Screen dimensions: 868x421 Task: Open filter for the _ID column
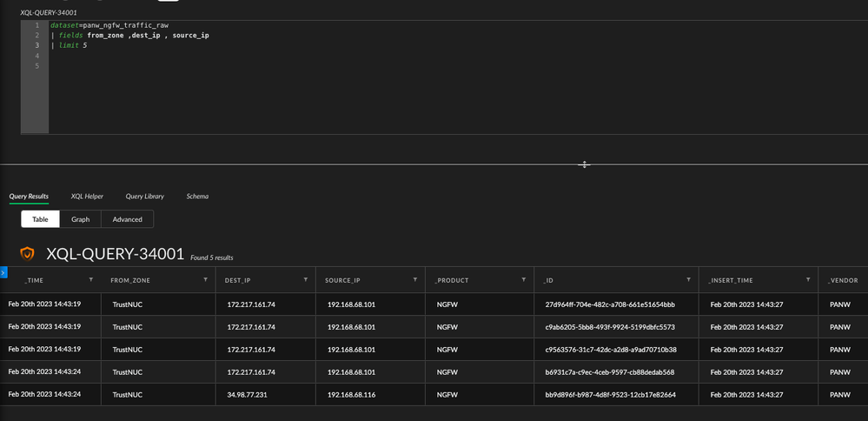coord(688,280)
